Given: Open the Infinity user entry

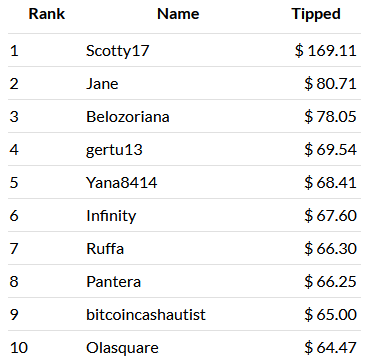Looking at the screenshot, I should 111,216.
